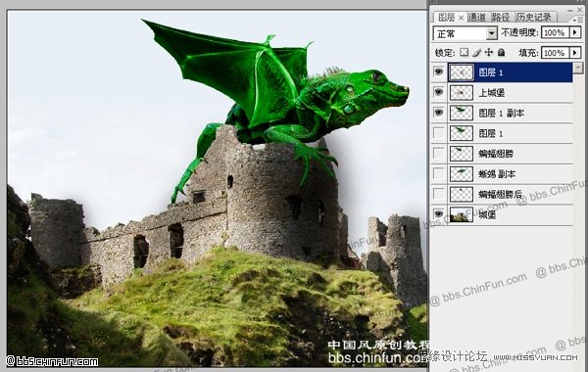Screen dimensions: 588x372
Task: Open the 填充 slider arrow
Action: [x=575, y=53]
